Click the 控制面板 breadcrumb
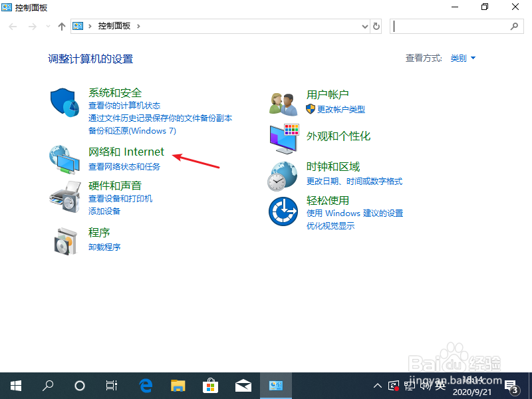 (114, 26)
